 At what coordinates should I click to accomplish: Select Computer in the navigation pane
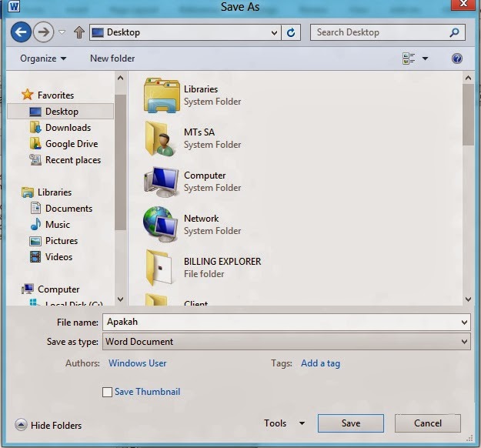click(x=58, y=289)
